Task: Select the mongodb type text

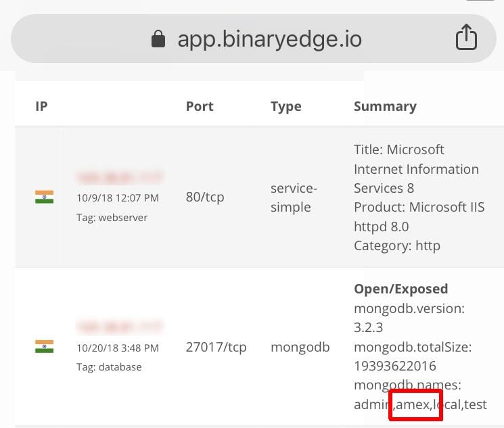Action: [300, 348]
